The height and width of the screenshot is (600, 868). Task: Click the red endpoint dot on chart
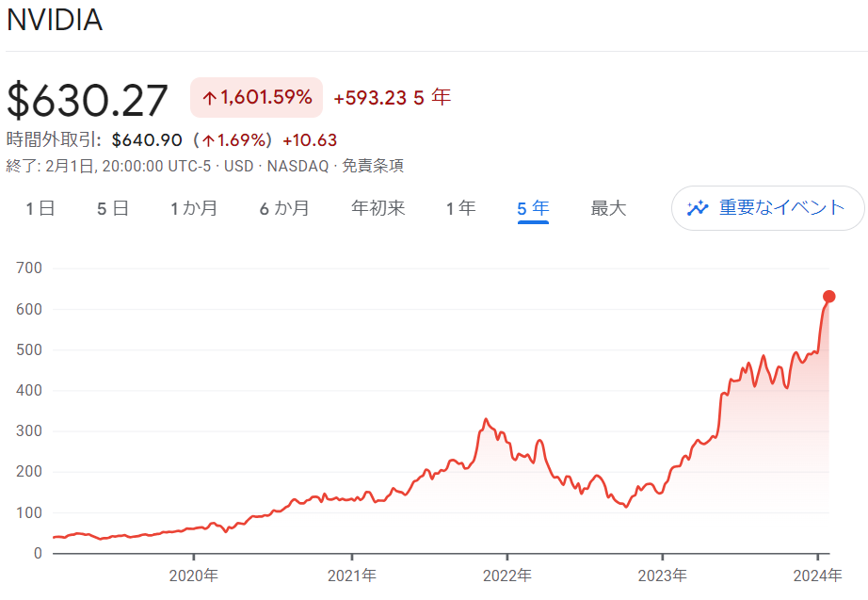[x=828, y=297]
